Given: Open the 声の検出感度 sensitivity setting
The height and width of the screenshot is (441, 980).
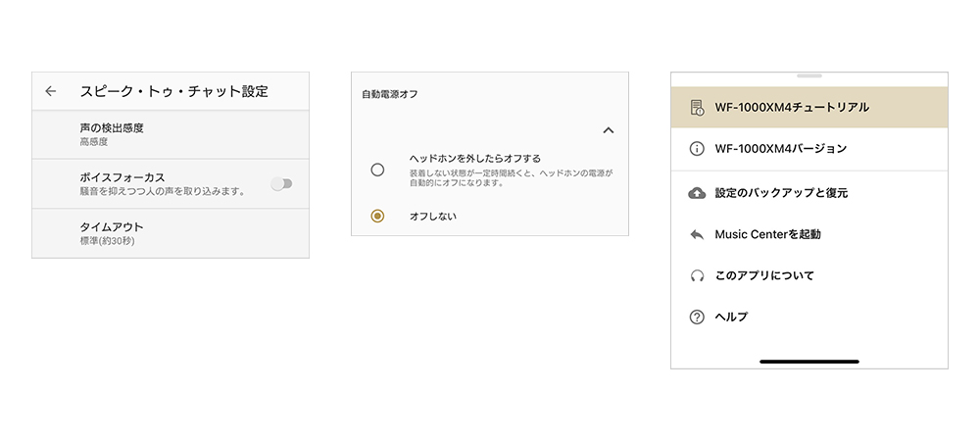Looking at the screenshot, I should pos(171,134).
